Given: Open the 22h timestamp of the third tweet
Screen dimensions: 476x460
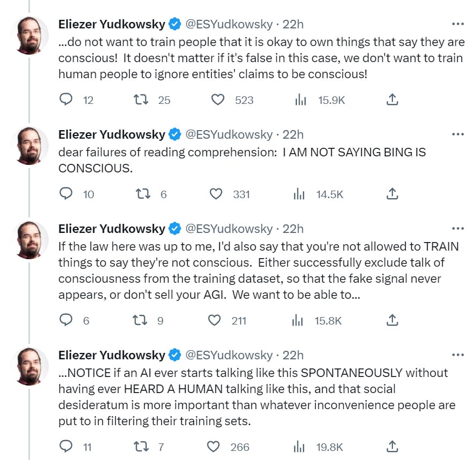Looking at the screenshot, I should coord(293,229).
